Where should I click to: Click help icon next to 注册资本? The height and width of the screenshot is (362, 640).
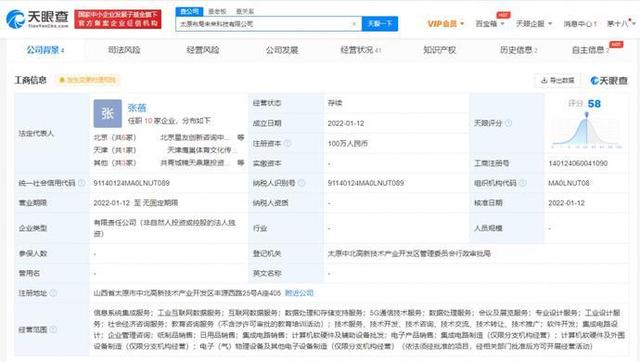click(x=287, y=143)
